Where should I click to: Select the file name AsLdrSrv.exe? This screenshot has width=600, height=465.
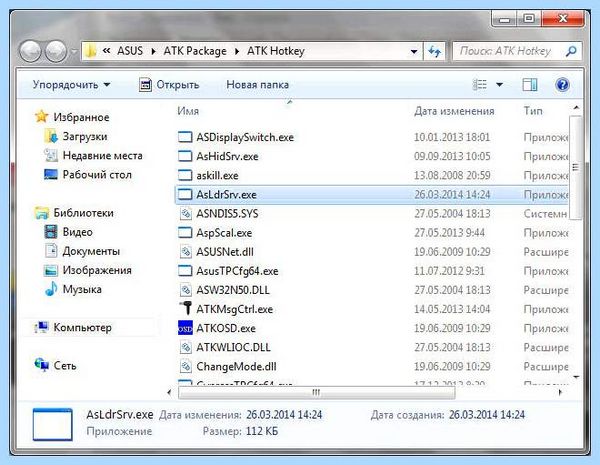(227, 194)
